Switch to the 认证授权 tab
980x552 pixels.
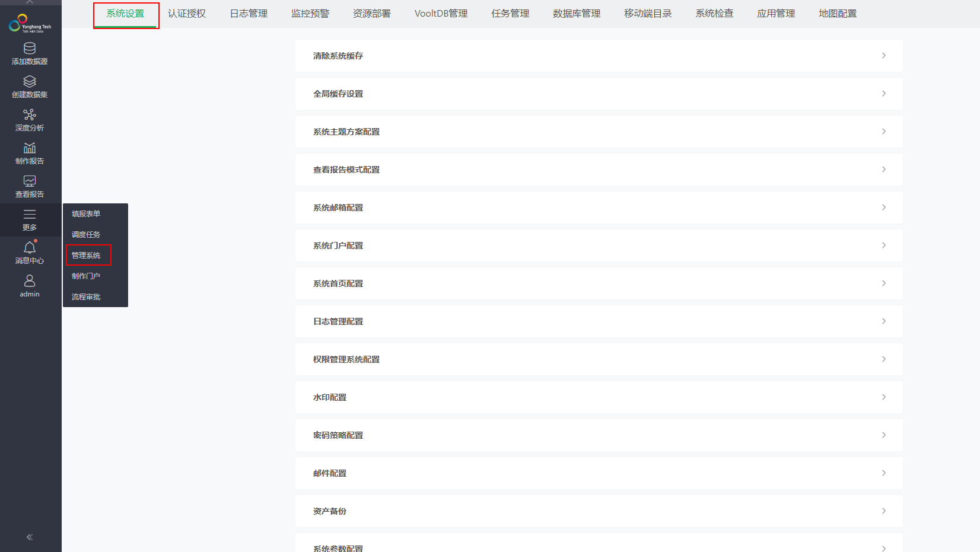(187, 14)
